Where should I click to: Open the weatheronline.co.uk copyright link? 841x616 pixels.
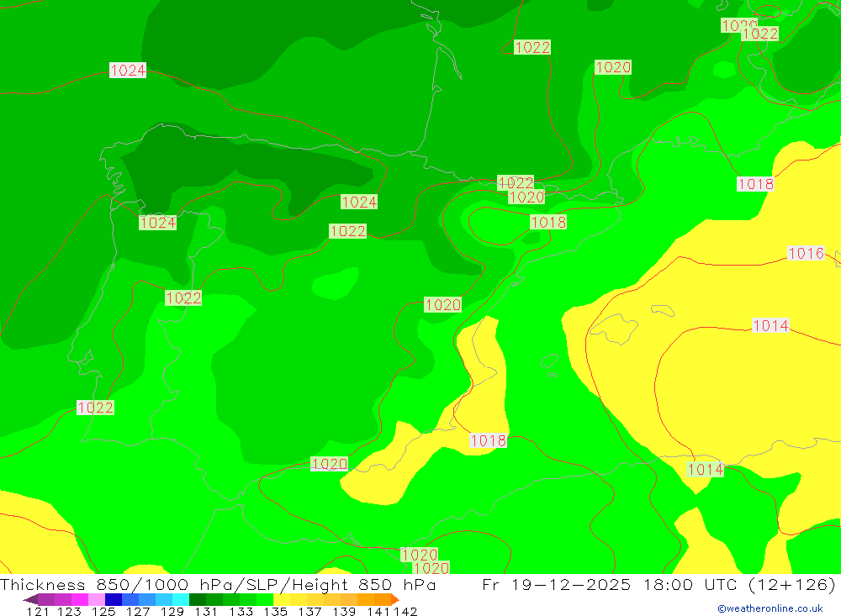coord(770,608)
